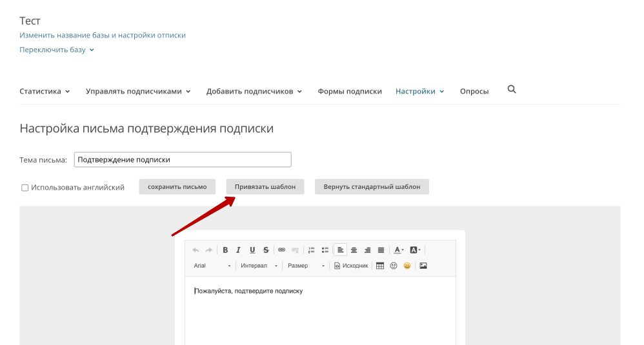Open the 'Статистика' menu
Viewport: 644px width, 345px height.
pos(45,92)
